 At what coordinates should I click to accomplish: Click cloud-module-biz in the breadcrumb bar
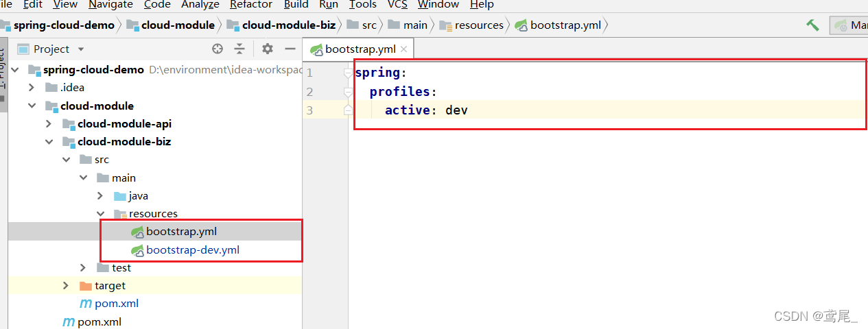click(x=289, y=25)
